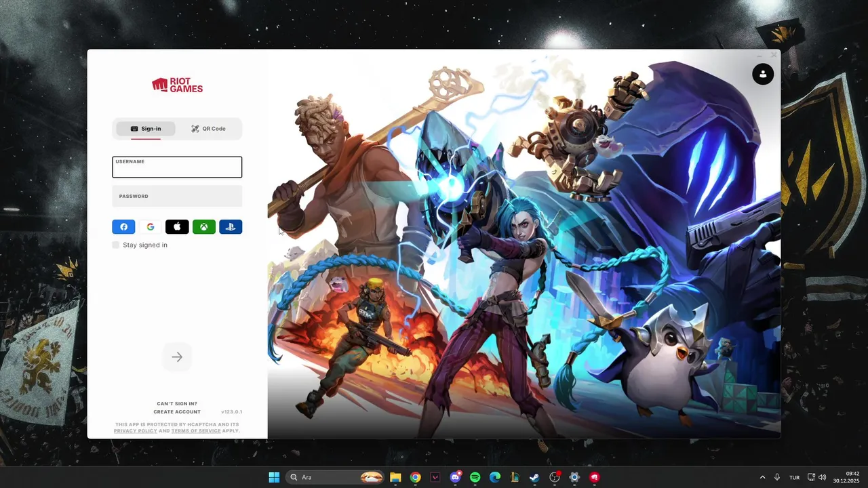Click the v123.0.1 version text
Screen dimensions: 868x488
click(x=231, y=412)
